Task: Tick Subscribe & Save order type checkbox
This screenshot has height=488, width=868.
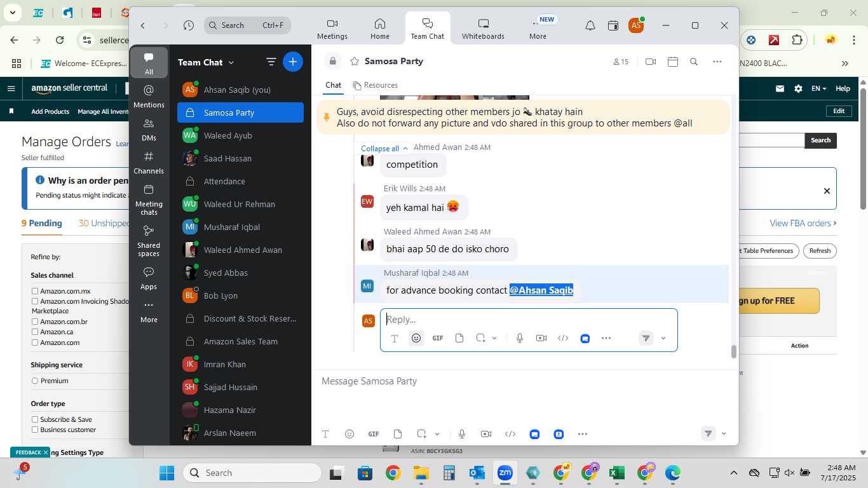Action: [x=35, y=419]
